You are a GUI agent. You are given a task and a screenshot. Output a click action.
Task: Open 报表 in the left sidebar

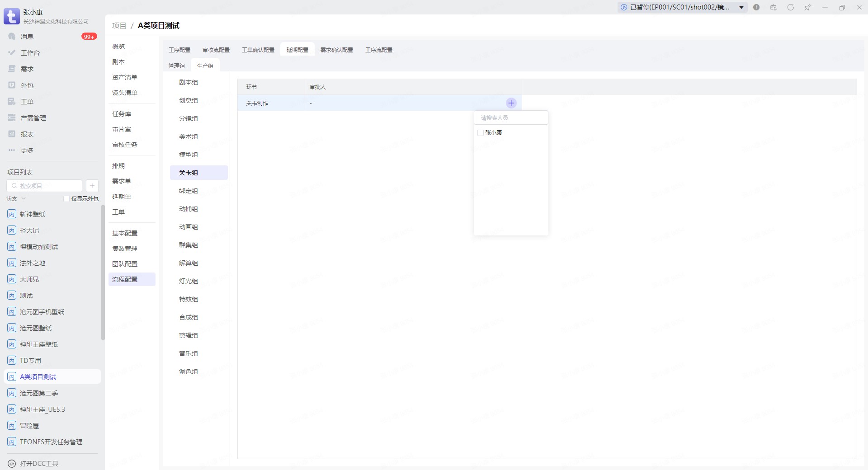tap(27, 134)
